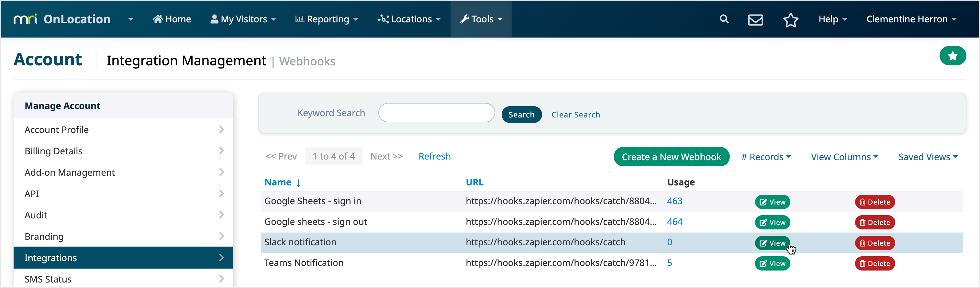Viewport: 980px width, 288px height.
Task: Open the Tools menu
Action: pos(481,19)
